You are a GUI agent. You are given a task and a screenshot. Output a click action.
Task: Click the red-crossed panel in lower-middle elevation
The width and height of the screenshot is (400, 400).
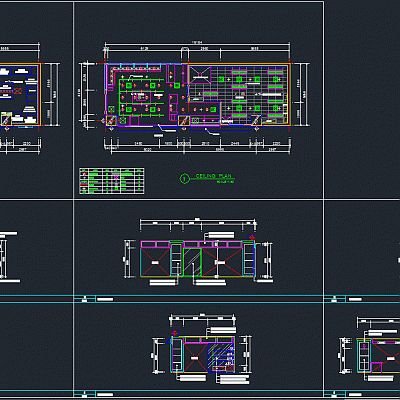point(195,358)
